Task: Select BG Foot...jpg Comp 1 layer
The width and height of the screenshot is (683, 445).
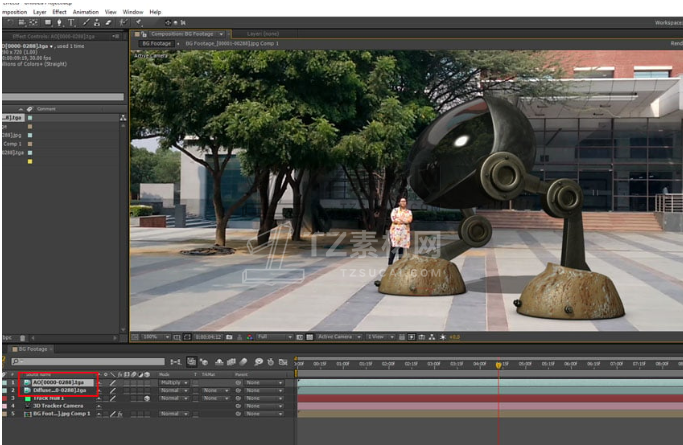Action: point(62,414)
